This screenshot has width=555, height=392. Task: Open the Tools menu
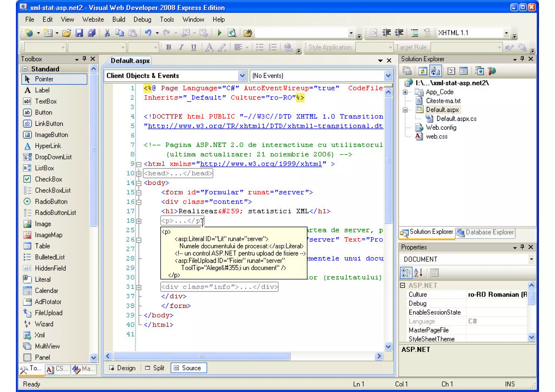pyautogui.click(x=167, y=19)
